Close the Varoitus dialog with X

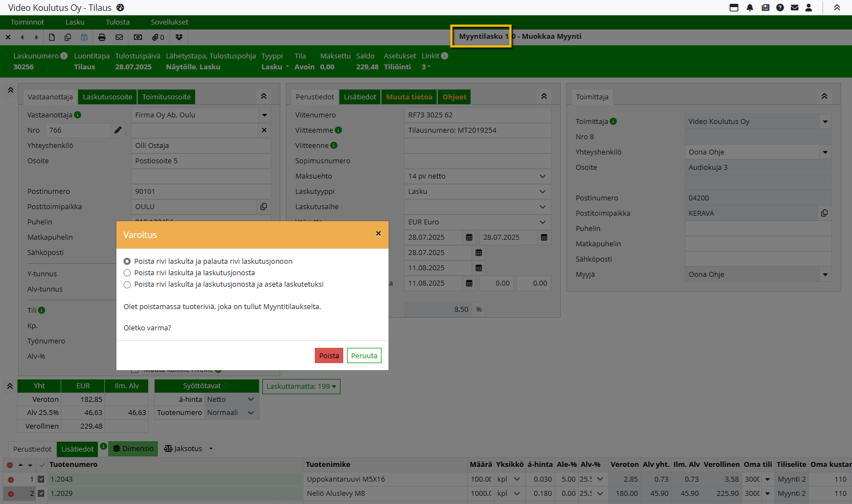coord(378,234)
